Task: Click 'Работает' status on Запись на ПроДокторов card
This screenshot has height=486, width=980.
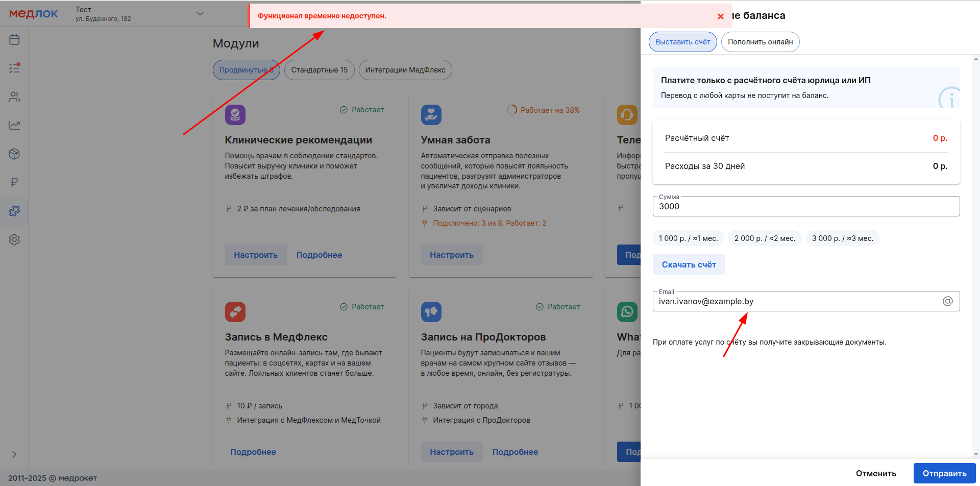Action: tap(558, 307)
